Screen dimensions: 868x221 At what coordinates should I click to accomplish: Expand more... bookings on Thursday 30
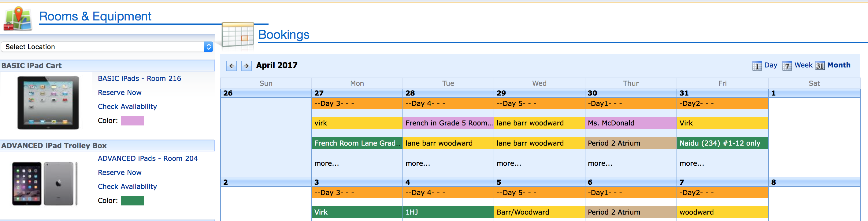tap(600, 164)
